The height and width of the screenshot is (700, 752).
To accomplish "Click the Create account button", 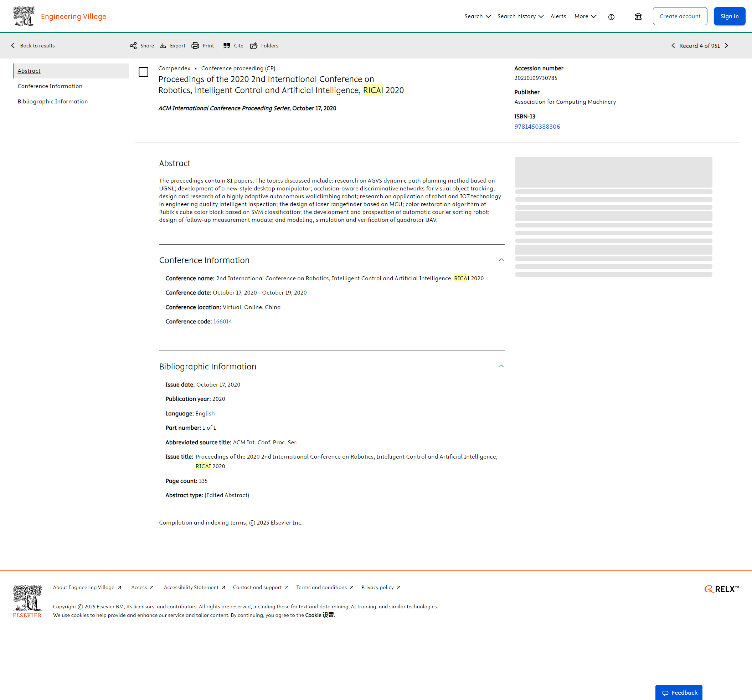I will (x=680, y=16).
